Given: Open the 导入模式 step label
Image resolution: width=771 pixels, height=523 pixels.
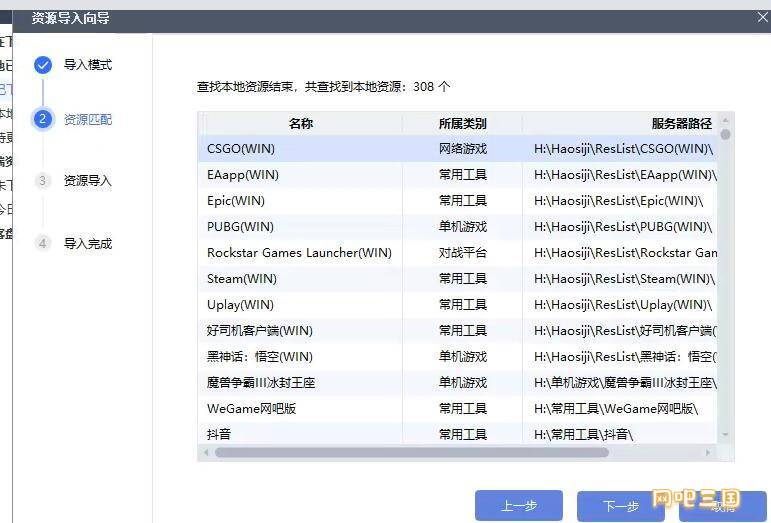Looking at the screenshot, I should pos(88,65).
